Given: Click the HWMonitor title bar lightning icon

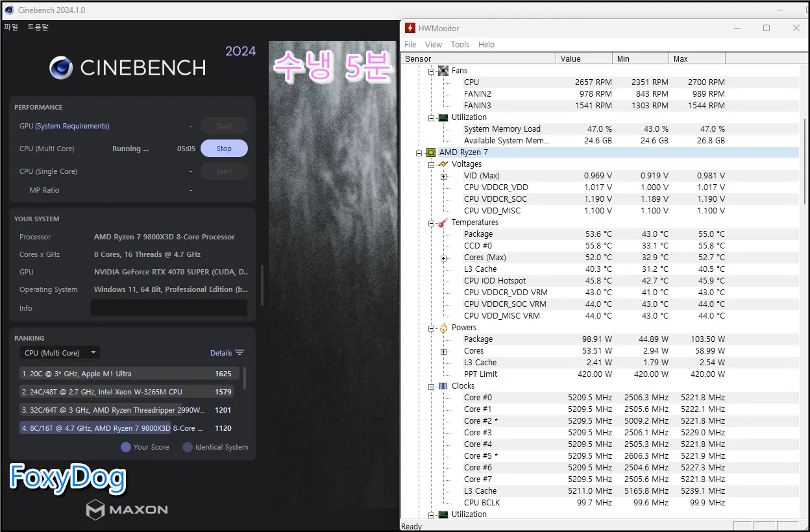Looking at the screenshot, I should (410, 28).
